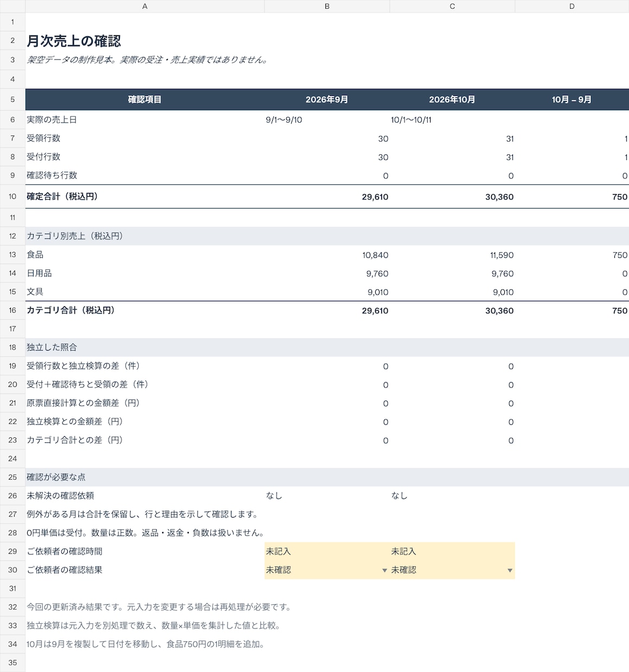Click header cell 2026年10月
Viewport: 629px width, 672px height.
point(452,99)
